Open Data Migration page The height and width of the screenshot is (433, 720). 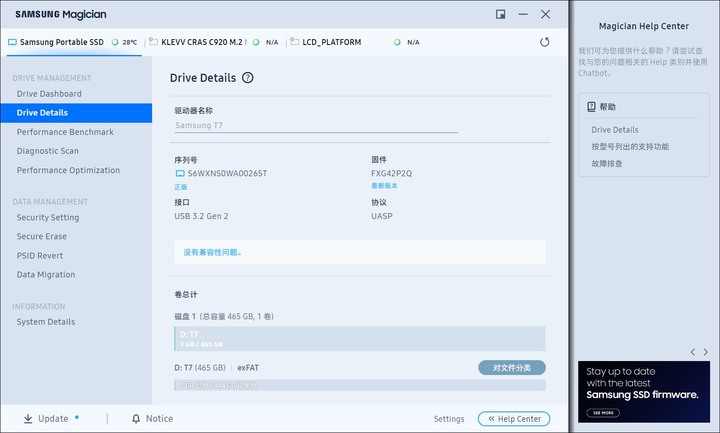coord(45,275)
